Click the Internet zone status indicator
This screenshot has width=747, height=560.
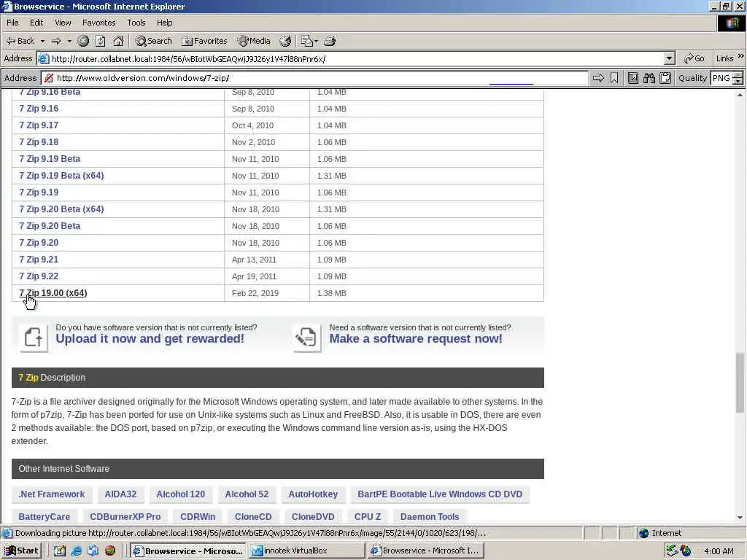(x=660, y=533)
